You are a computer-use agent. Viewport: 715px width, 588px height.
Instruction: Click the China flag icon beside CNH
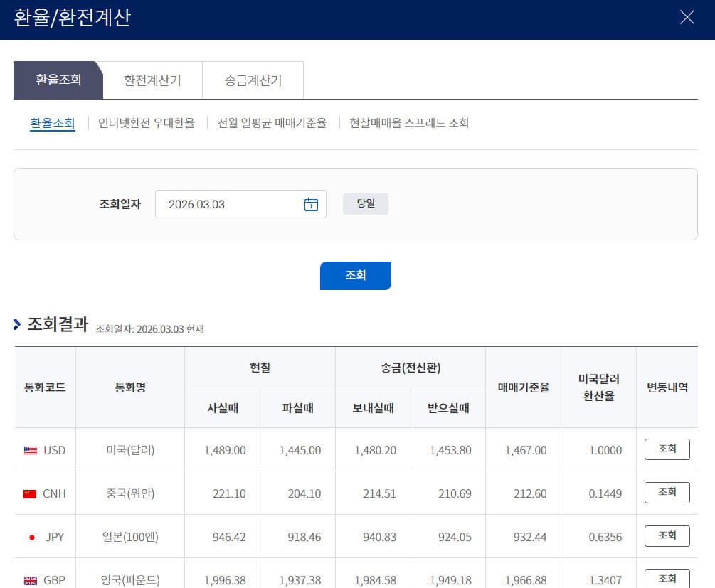point(28,493)
